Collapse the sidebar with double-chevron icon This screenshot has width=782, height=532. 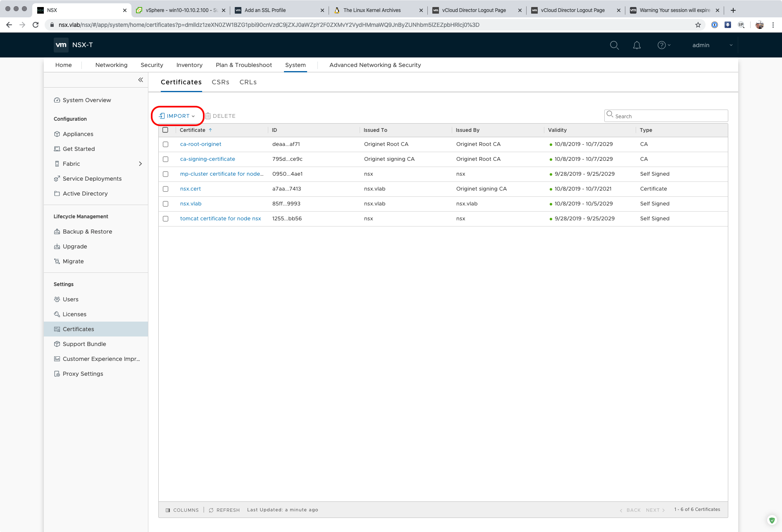pyautogui.click(x=141, y=80)
